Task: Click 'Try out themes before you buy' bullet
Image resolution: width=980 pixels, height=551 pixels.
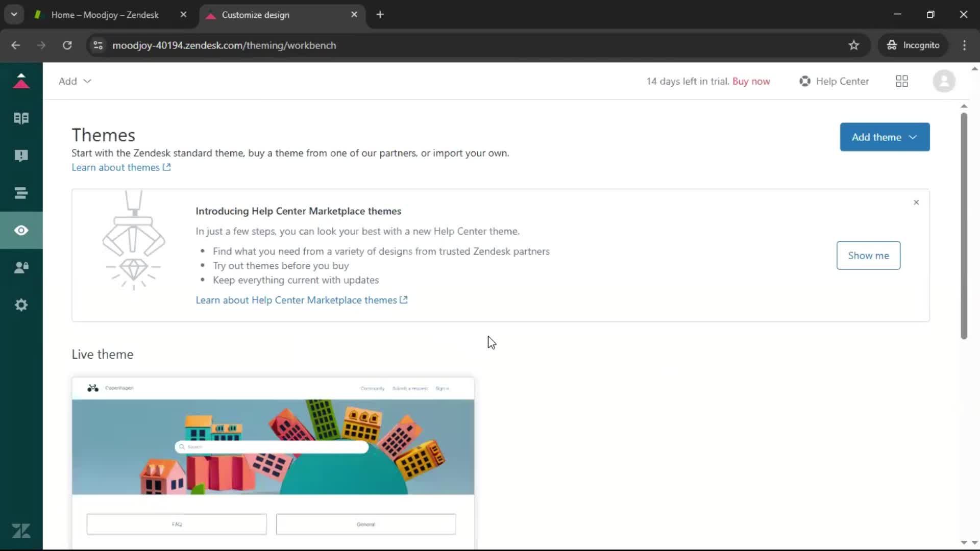Action: click(x=281, y=266)
